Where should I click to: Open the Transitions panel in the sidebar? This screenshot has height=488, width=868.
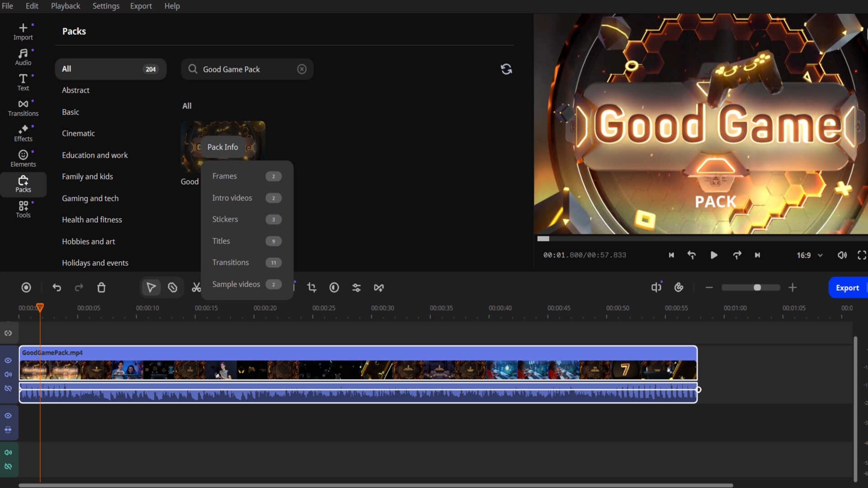click(23, 107)
